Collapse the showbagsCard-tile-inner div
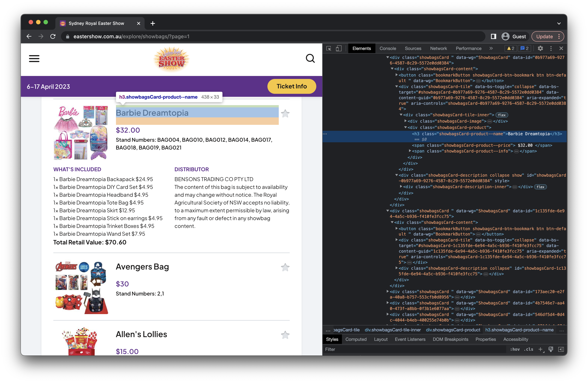Image resolution: width=588 pixels, height=383 pixels. [401, 115]
